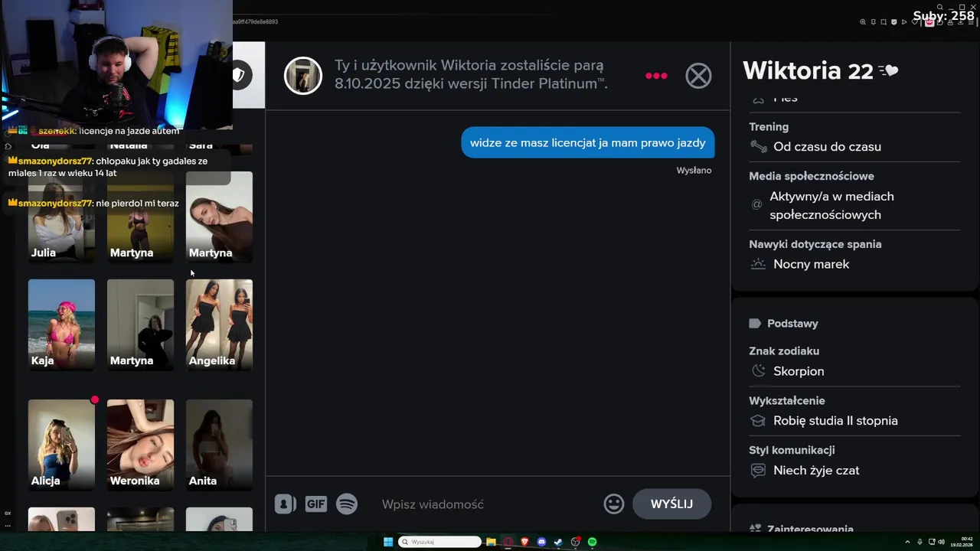The height and width of the screenshot is (551, 980).
Task: Open the Windows Start menu
Action: point(388,542)
